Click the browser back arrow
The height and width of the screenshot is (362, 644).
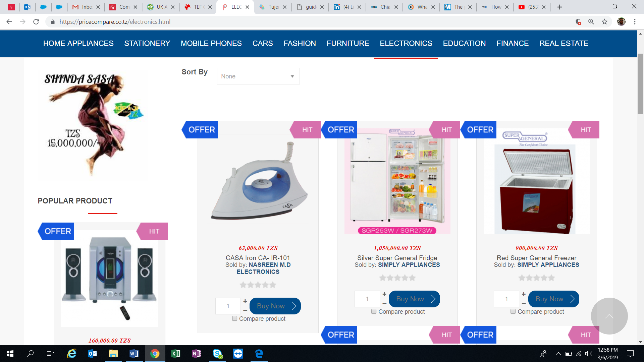tap(9, 22)
